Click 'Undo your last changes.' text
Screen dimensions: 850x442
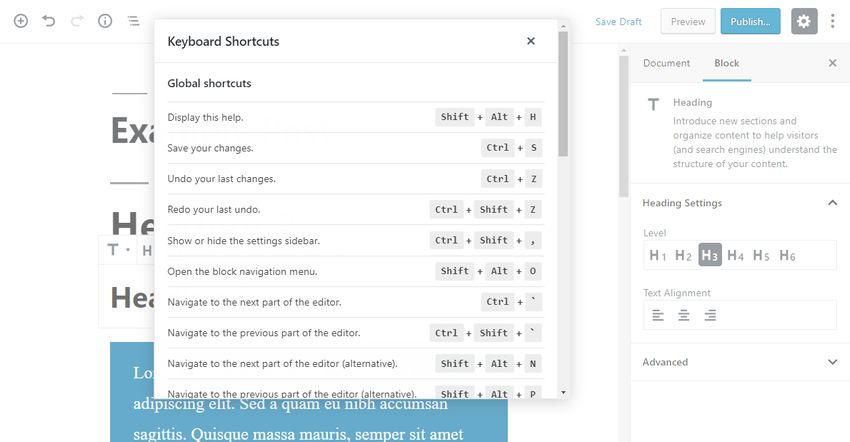click(221, 179)
